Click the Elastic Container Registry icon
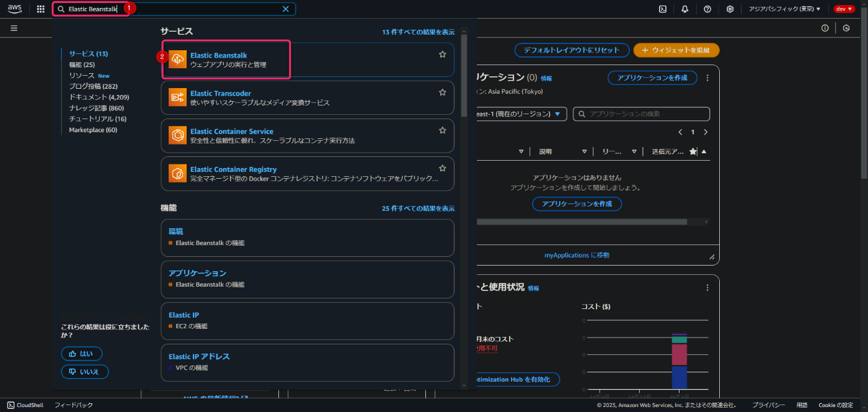Screen dimensions: 868x412 (178, 173)
